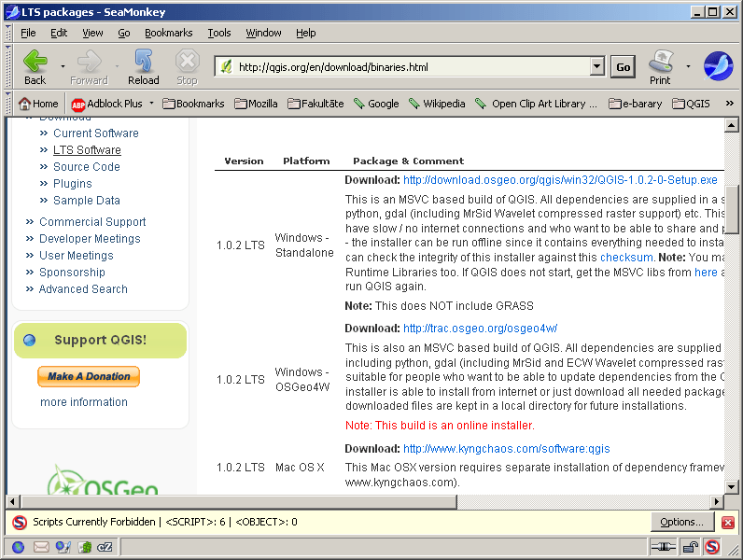Screen dimensions: 743x560
Task: Click the horizontal scrollbar thumb
Action: [x=238, y=501]
